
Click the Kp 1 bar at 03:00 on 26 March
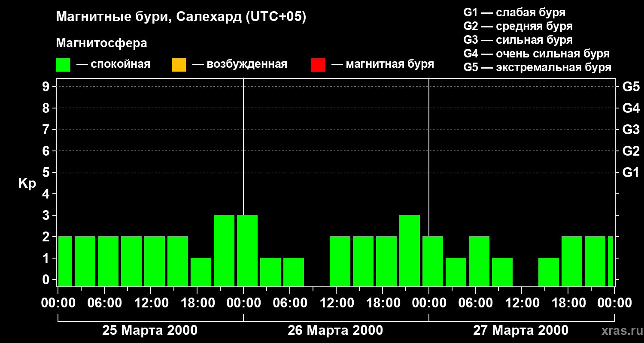(x=270, y=272)
